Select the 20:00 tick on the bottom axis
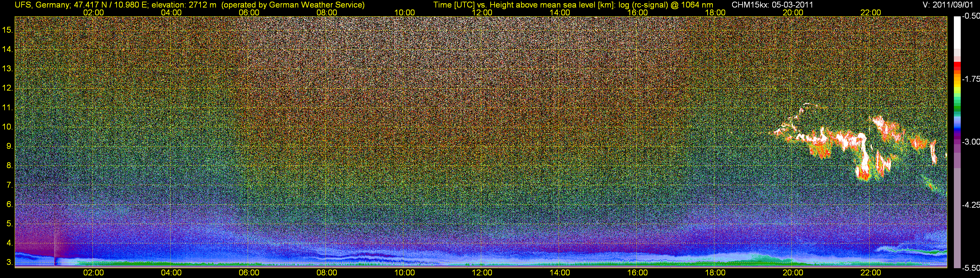Viewport: 980px width, 278px height. 793,273
